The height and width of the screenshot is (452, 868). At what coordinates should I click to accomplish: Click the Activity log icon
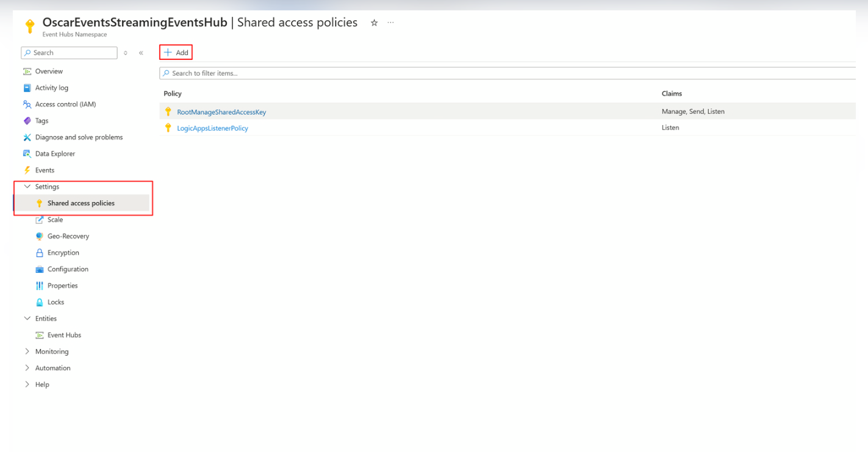point(27,88)
